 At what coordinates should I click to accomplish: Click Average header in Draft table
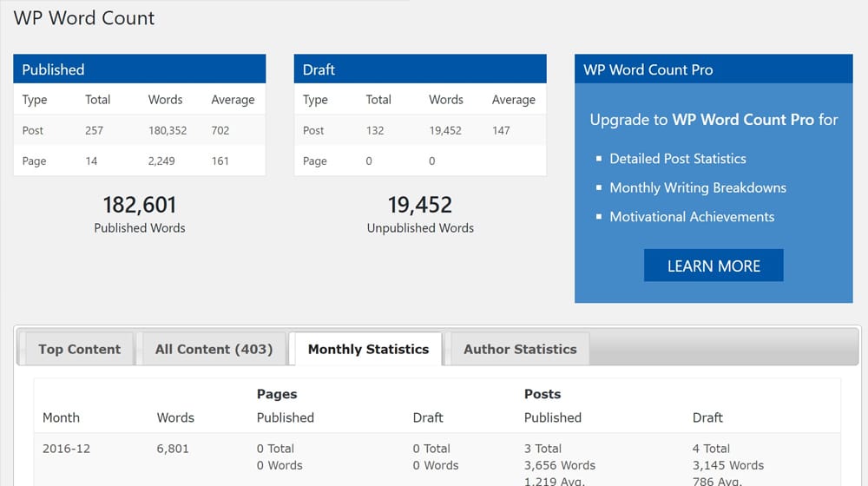point(514,100)
